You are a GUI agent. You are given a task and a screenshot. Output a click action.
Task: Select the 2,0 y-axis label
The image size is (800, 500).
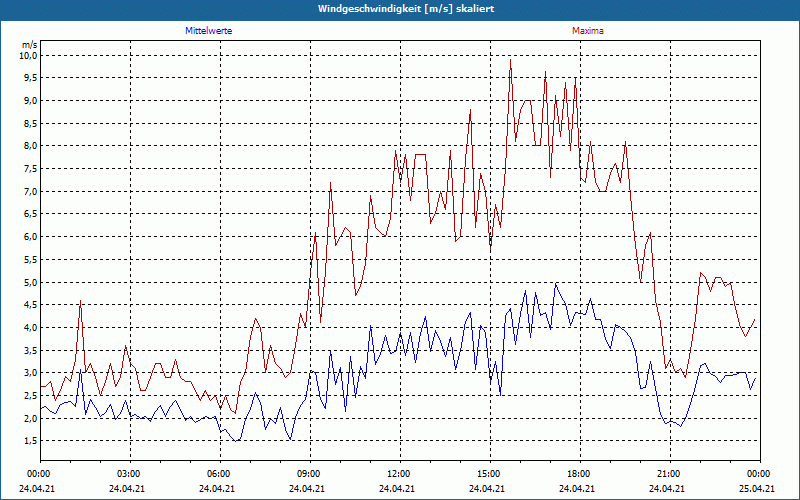tap(31, 418)
